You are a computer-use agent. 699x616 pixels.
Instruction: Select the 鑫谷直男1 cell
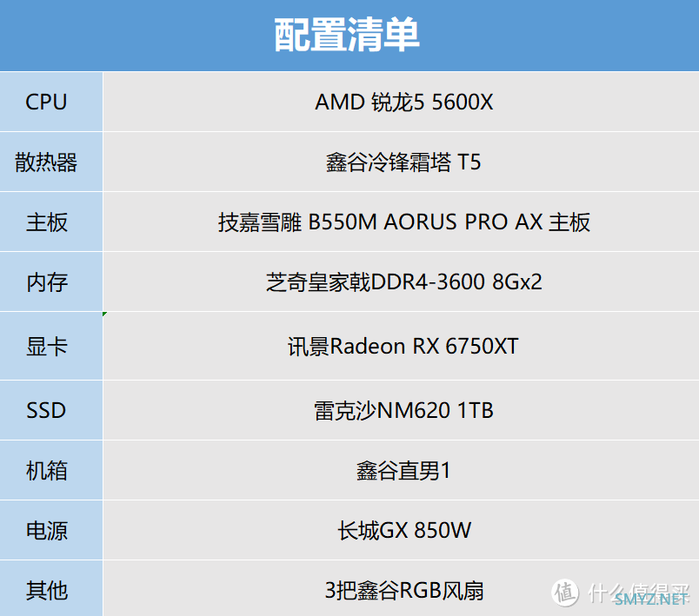pos(401,470)
